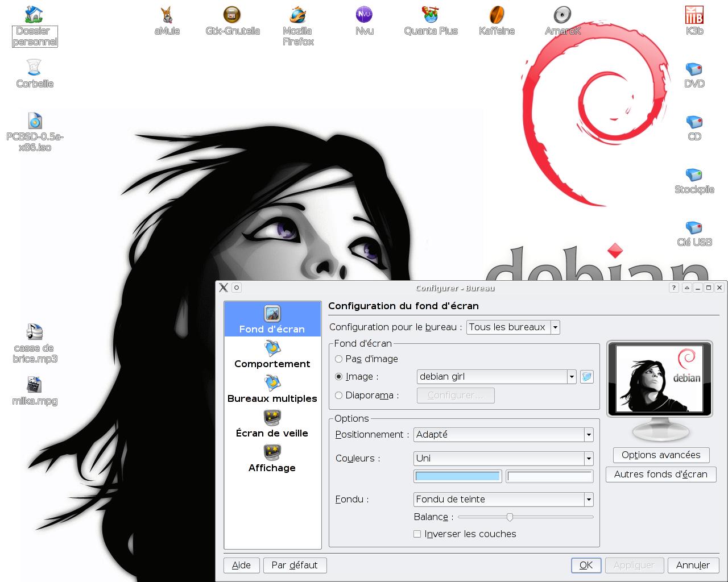Click the context help question mark button
This screenshot has height=582, width=728.
(673, 288)
